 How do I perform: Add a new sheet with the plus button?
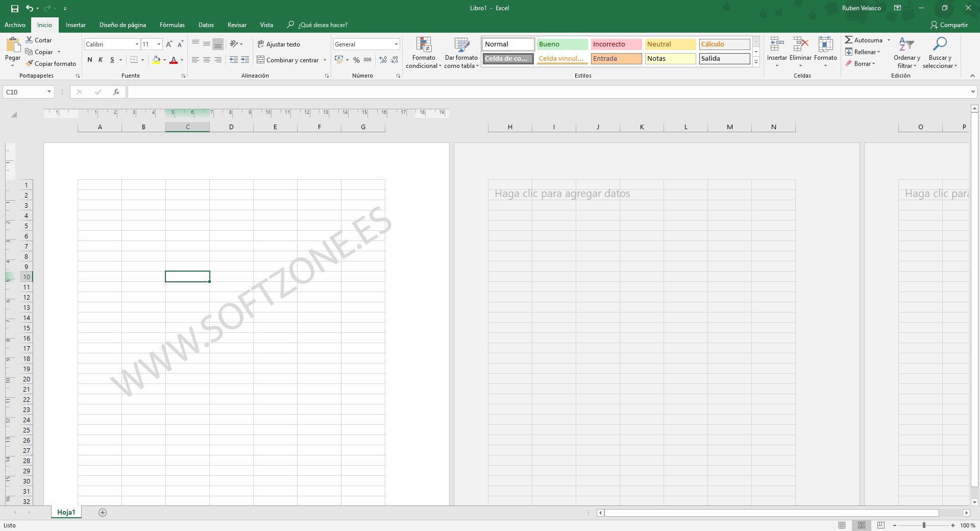click(103, 513)
